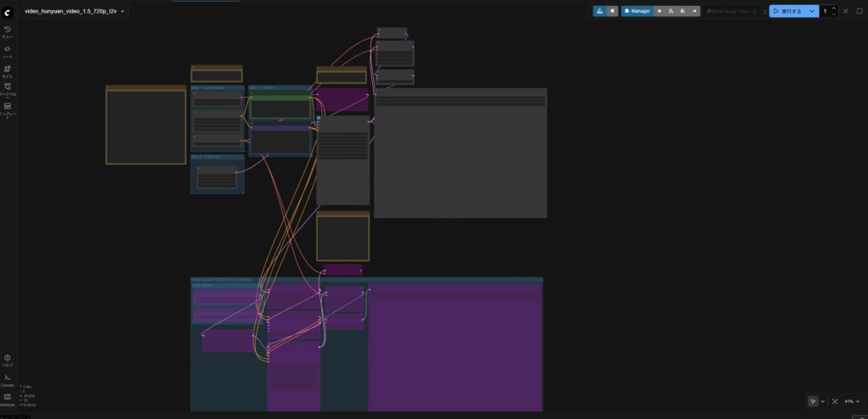The width and height of the screenshot is (868, 419).
Task: Open the Node library sidebar icon
Action: (8, 51)
